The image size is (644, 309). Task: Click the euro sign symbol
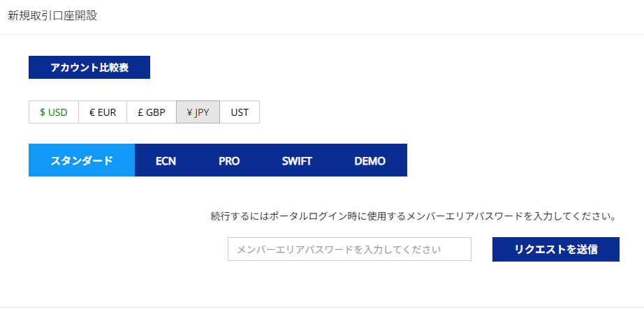tap(92, 112)
